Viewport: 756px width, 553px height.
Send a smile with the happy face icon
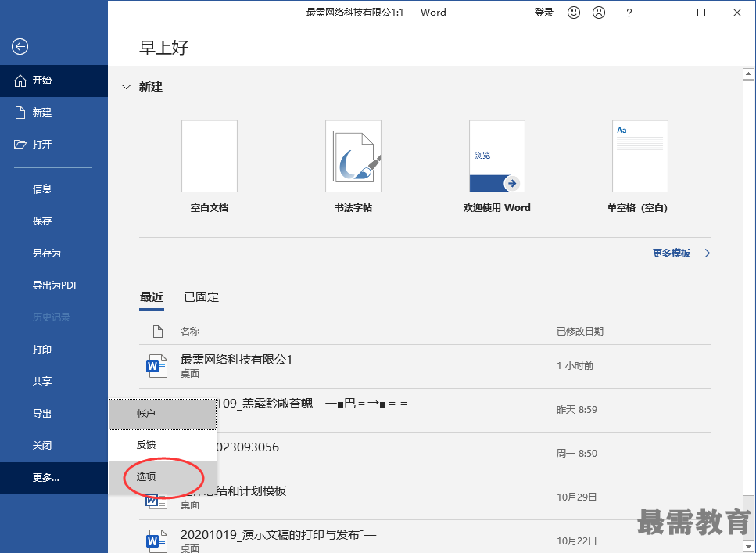point(574,13)
